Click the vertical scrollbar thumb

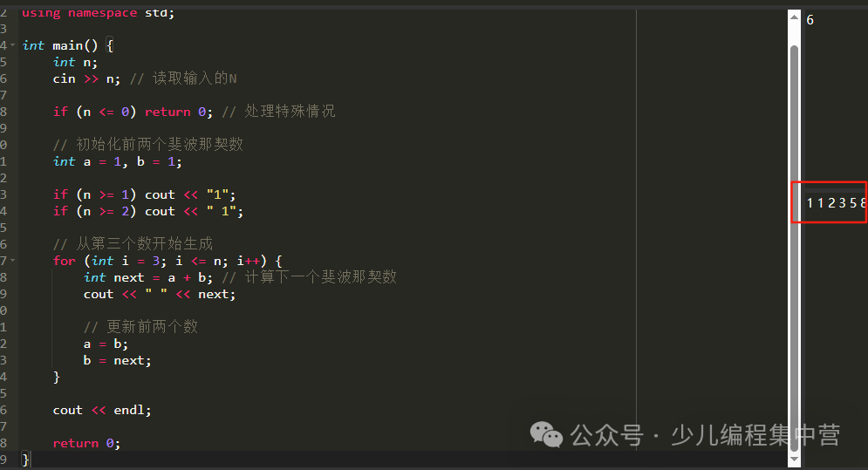click(795, 247)
